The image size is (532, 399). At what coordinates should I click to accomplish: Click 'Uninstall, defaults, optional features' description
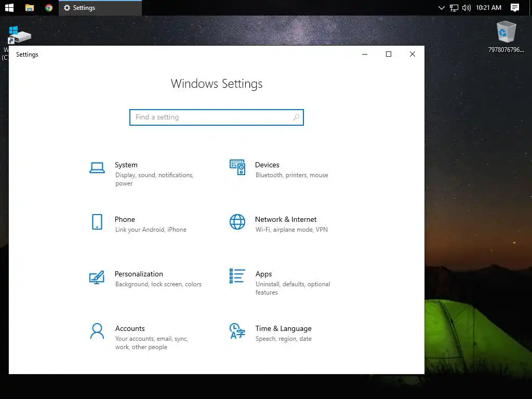(x=293, y=288)
